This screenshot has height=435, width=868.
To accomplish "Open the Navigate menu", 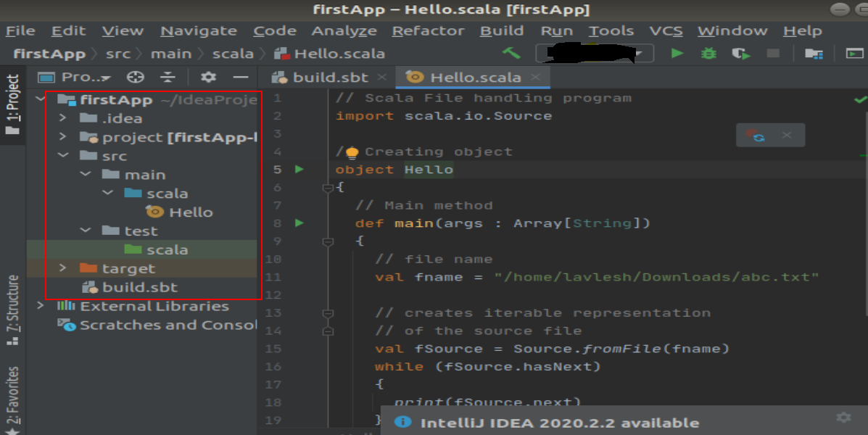I will point(199,31).
